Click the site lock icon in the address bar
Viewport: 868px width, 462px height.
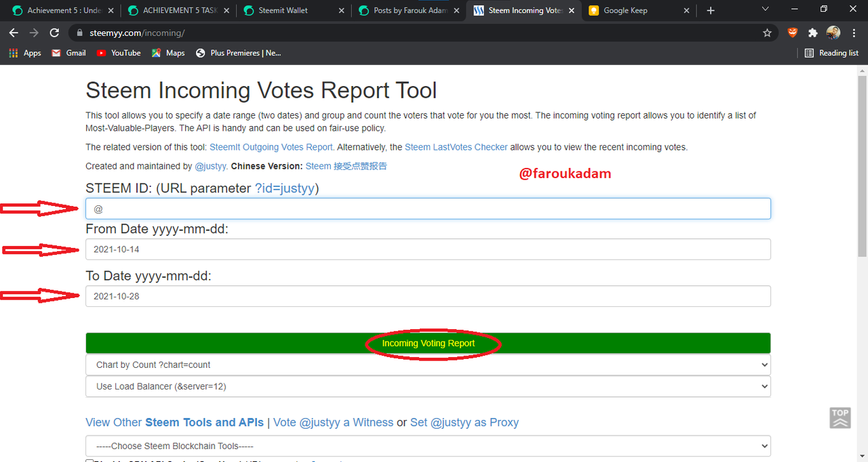click(x=80, y=33)
